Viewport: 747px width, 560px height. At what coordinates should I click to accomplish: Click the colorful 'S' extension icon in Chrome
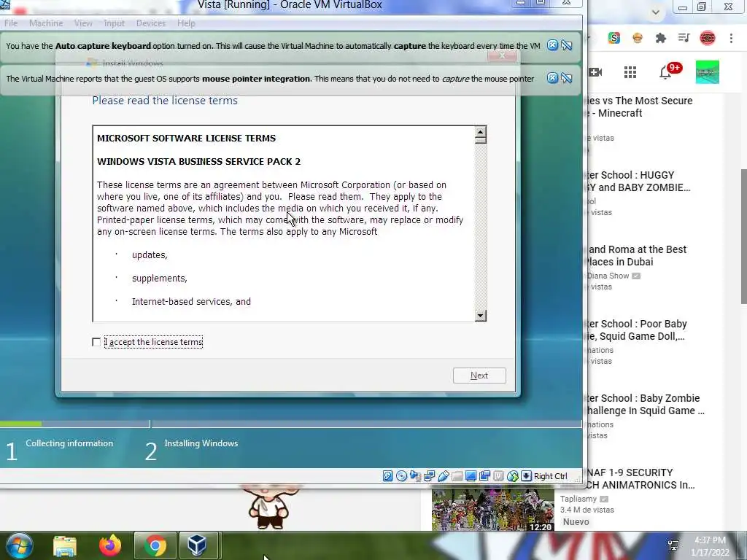pos(614,38)
